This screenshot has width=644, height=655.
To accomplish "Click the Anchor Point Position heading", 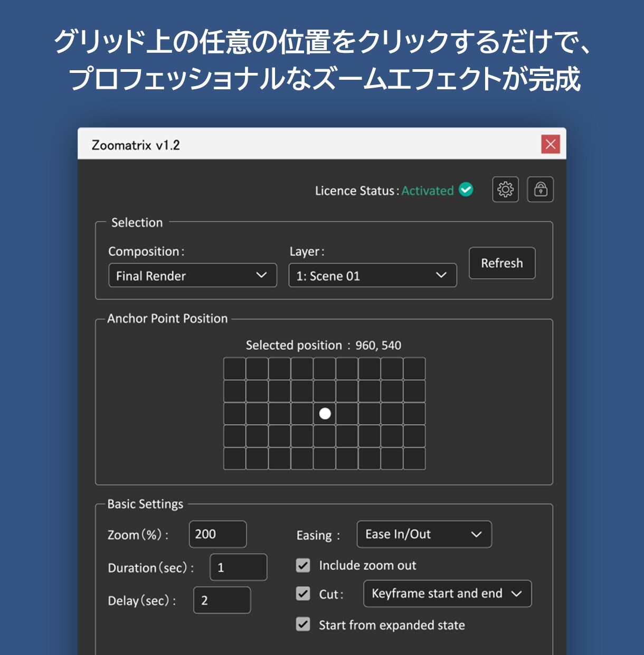I will click(x=167, y=319).
